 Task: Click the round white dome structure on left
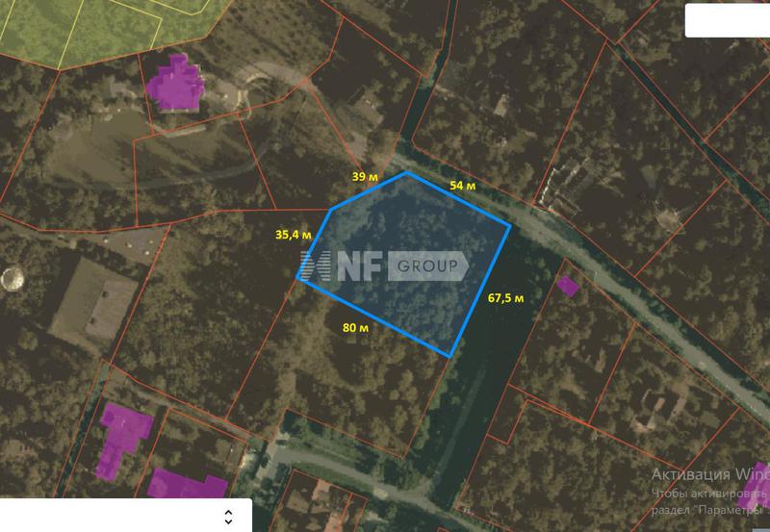click(12, 278)
